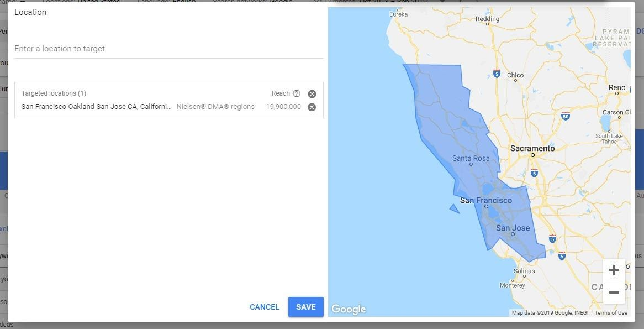Zoom in on the map with the plus icon
This screenshot has height=329, width=644.
click(614, 270)
